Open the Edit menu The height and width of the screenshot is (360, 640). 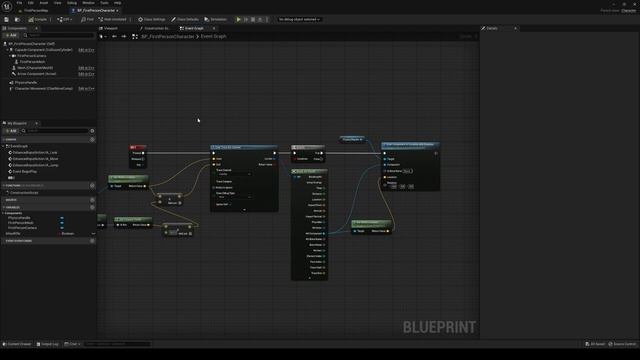coord(31,3)
